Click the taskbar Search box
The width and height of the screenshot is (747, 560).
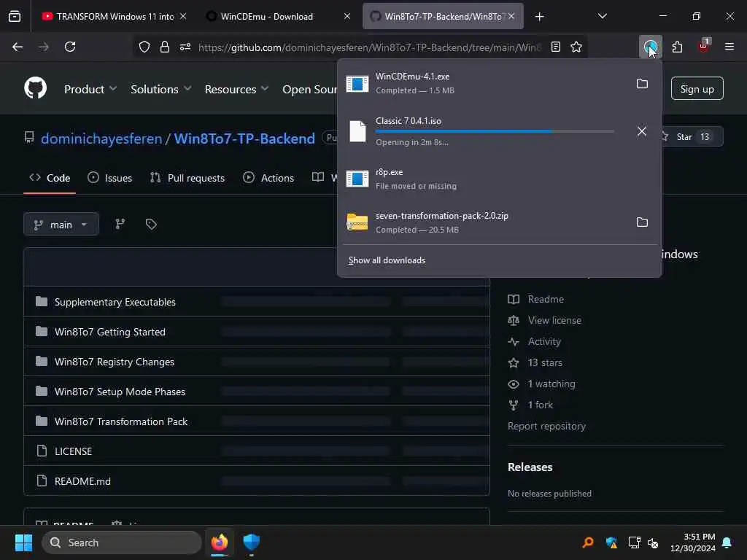pyautogui.click(x=122, y=542)
